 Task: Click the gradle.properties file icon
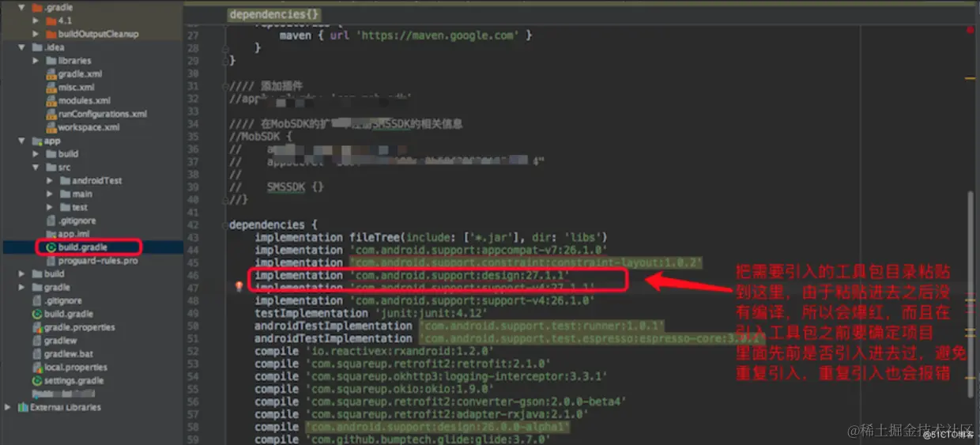tap(37, 327)
